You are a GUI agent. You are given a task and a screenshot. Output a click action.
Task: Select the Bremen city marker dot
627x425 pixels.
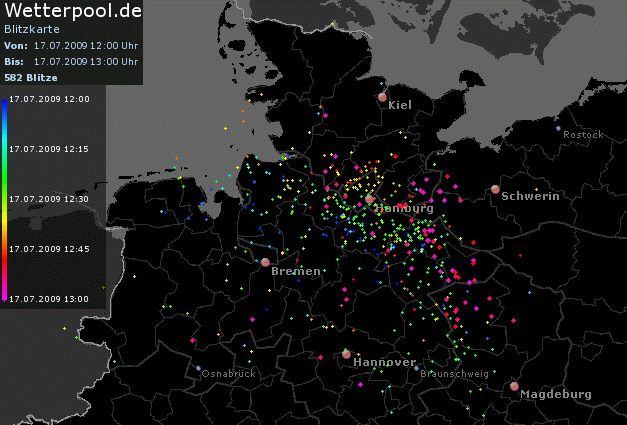click(265, 263)
